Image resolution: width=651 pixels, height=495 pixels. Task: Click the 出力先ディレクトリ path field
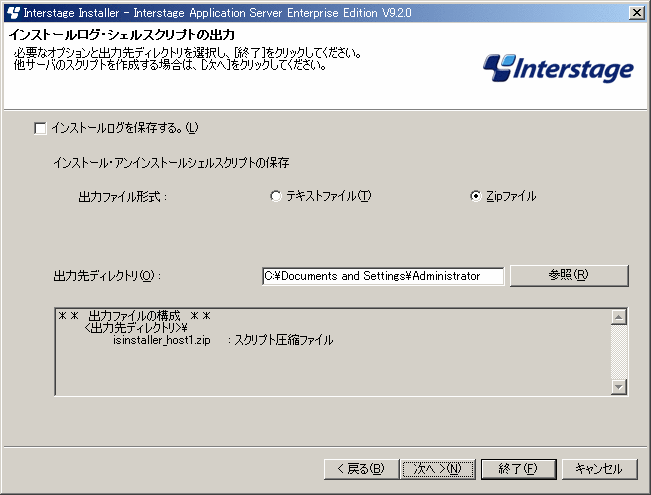pos(383,276)
